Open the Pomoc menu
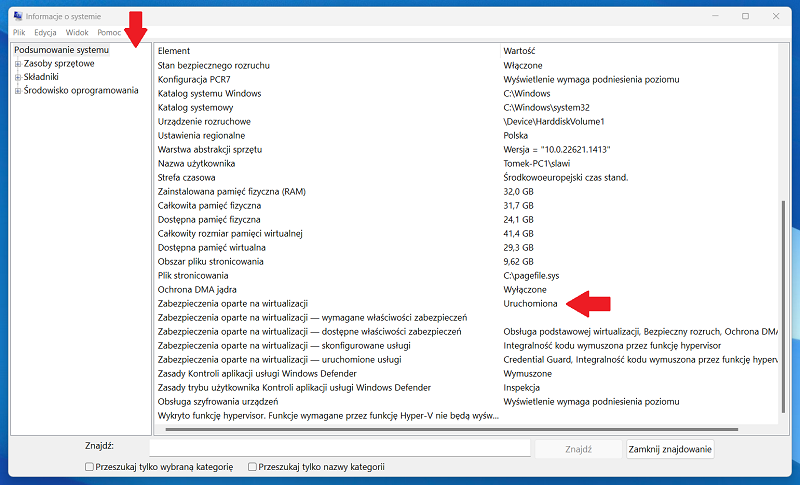The height and width of the screenshot is (485, 800). [109, 33]
